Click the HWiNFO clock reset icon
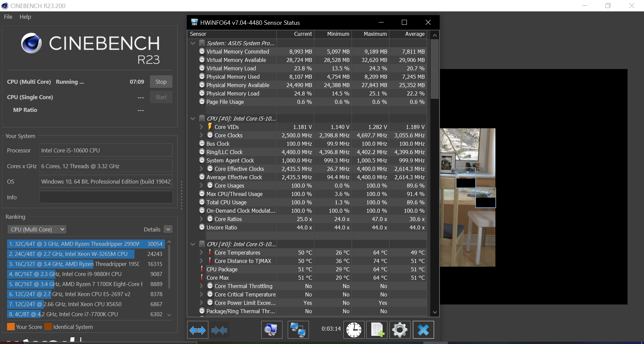Viewport: 644px width, 344px height. pos(354,330)
